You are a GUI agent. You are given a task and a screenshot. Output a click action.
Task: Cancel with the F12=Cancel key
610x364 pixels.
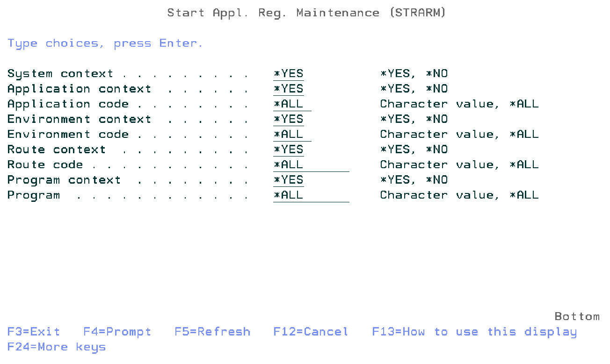click(311, 332)
